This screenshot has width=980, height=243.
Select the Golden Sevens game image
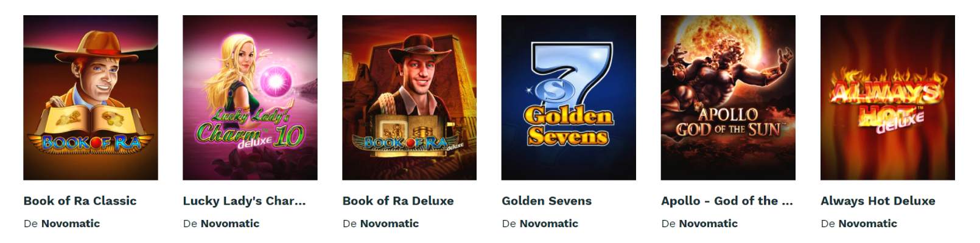tap(569, 98)
